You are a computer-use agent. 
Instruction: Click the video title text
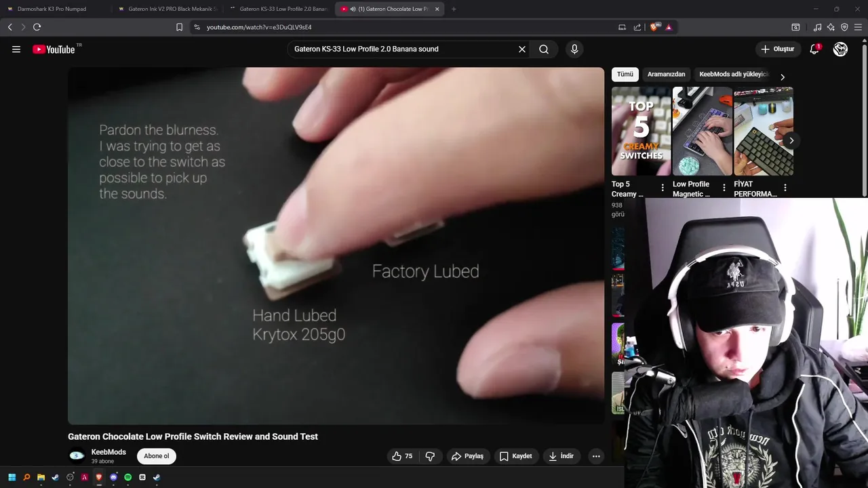click(x=193, y=436)
